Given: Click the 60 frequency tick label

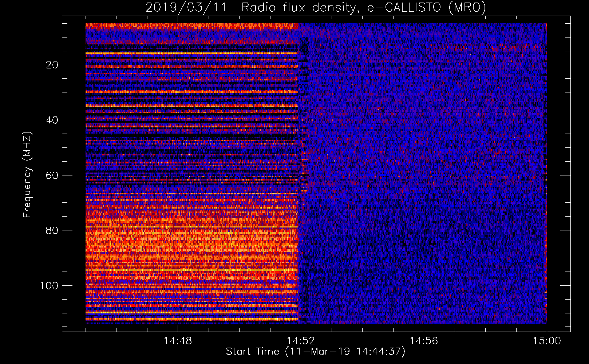Looking at the screenshot, I should point(52,175).
